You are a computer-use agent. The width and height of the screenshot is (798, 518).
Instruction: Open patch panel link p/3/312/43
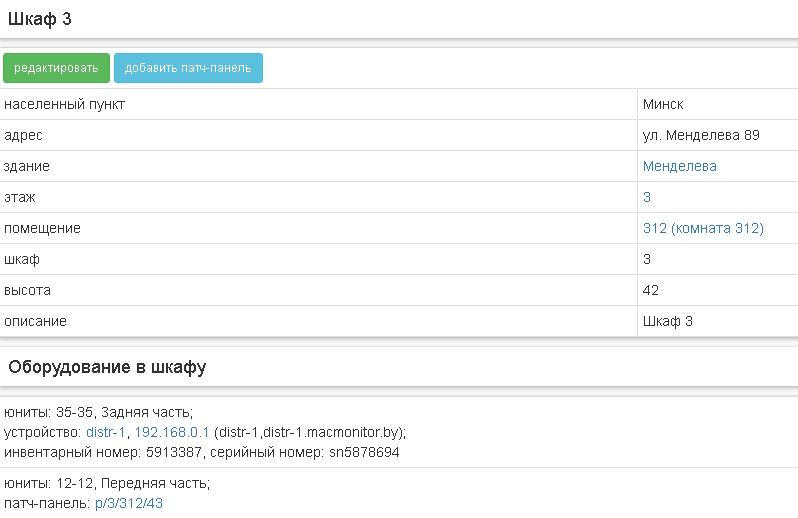pyautogui.click(x=128, y=503)
